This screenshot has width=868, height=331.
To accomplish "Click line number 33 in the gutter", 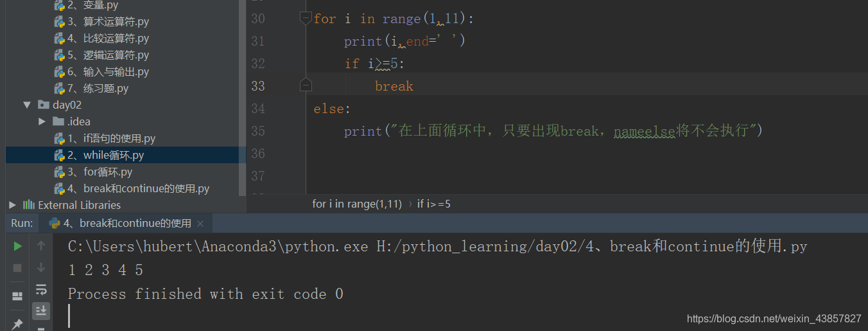I will pos(258,85).
